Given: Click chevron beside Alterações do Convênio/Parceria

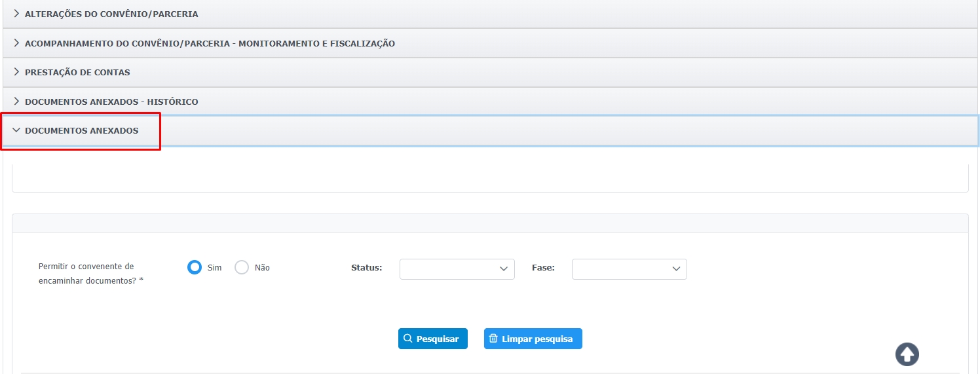Looking at the screenshot, I should coord(16,14).
